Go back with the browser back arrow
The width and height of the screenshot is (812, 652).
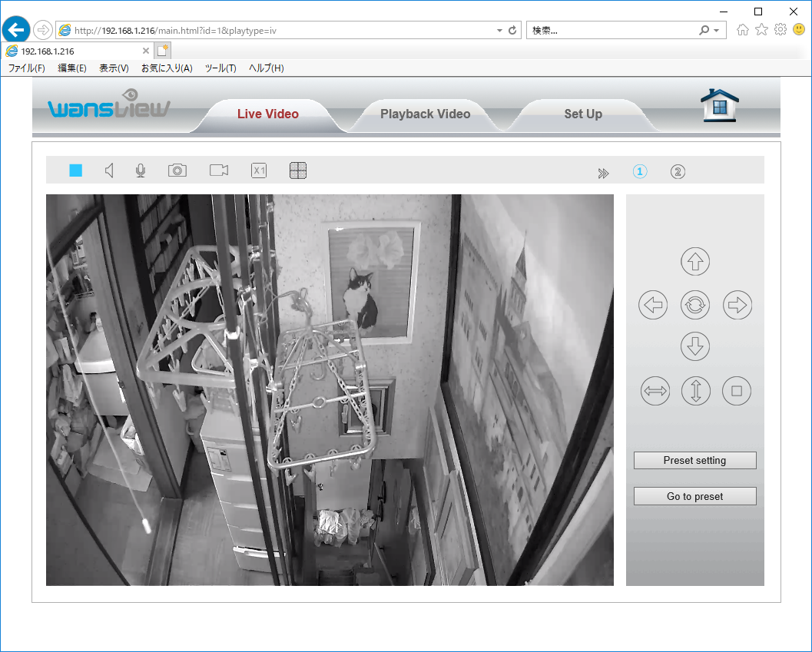[16, 30]
